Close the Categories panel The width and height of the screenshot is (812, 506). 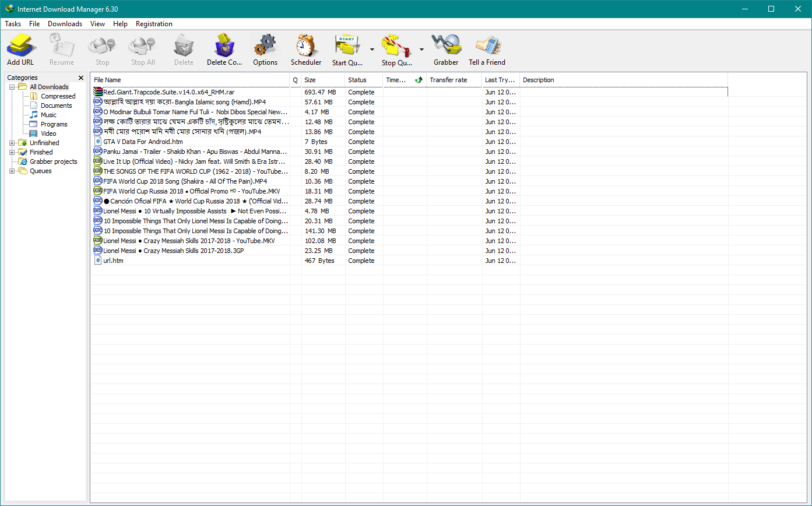81,78
